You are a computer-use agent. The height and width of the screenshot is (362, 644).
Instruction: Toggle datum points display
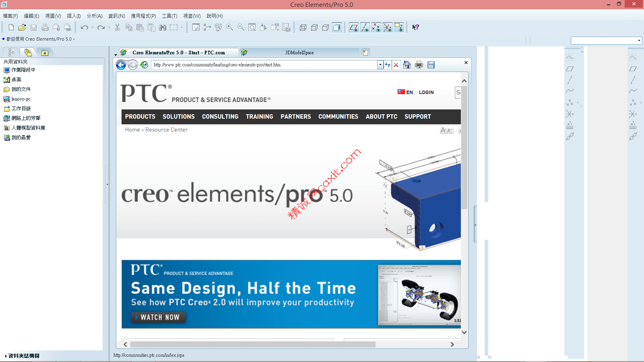click(376, 27)
